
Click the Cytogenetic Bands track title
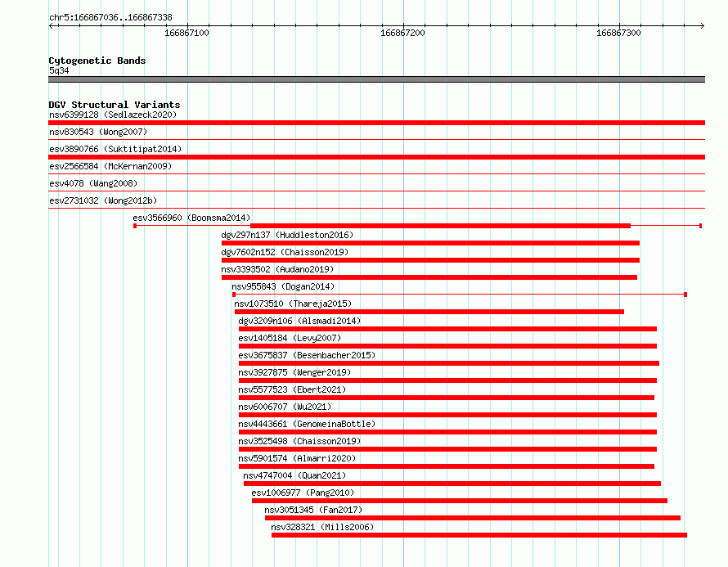coord(97,61)
